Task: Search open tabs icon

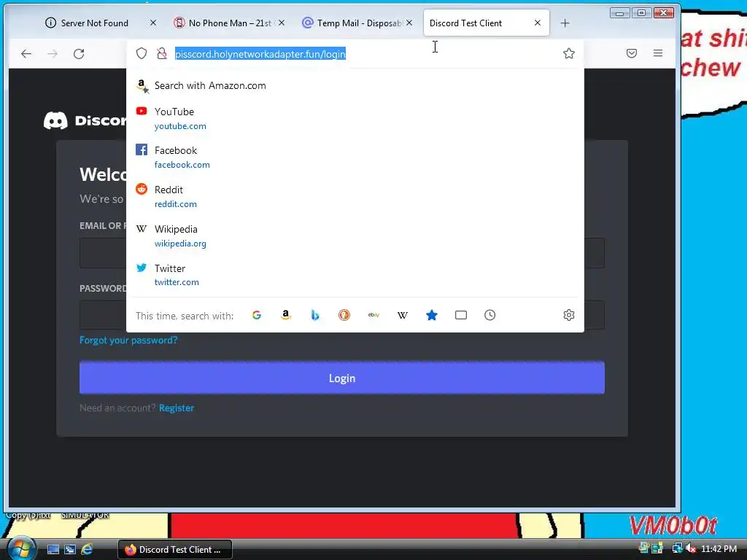Action: (x=461, y=315)
